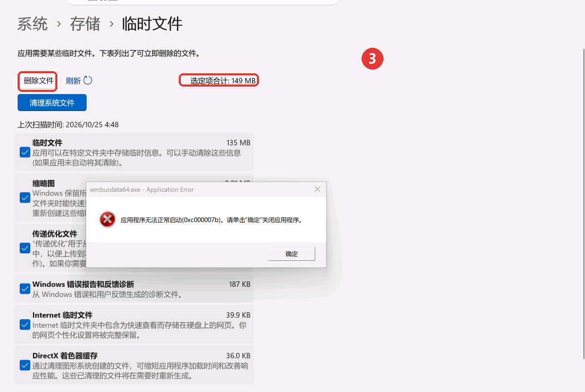The width and height of the screenshot is (585, 392).
Task: Click the dialog title wmbusdata64.exe - Application Error
Action: point(142,189)
